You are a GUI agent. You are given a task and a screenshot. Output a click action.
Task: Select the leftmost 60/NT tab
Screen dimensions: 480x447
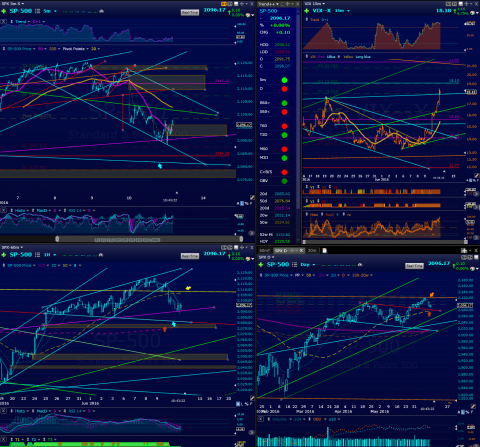tap(265, 251)
